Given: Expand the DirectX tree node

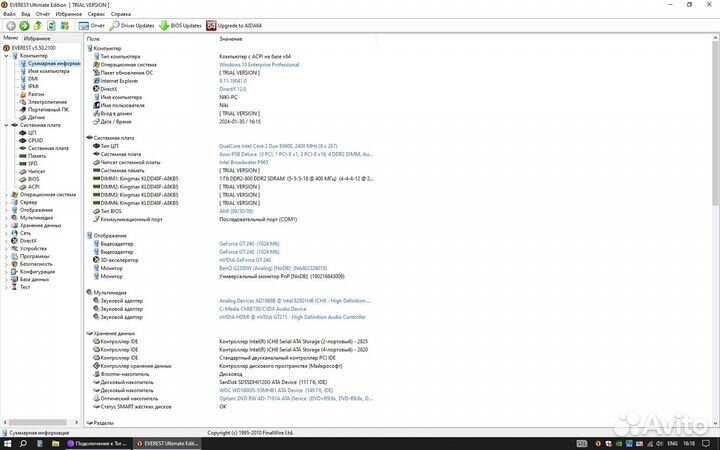Looking at the screenshot, I should click(x=6, y=241).
